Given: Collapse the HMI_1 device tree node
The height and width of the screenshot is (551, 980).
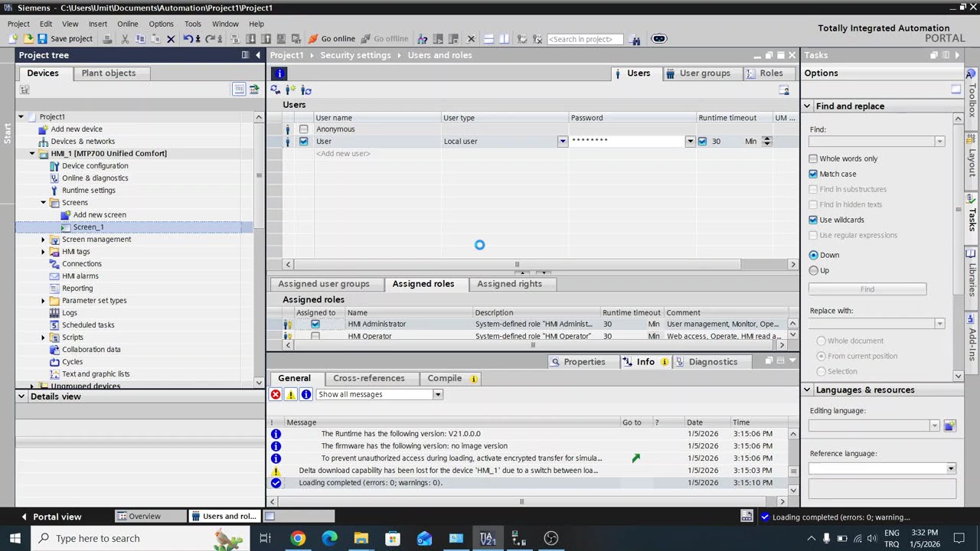Looking at the screenshot, I should tap(32, 154).
